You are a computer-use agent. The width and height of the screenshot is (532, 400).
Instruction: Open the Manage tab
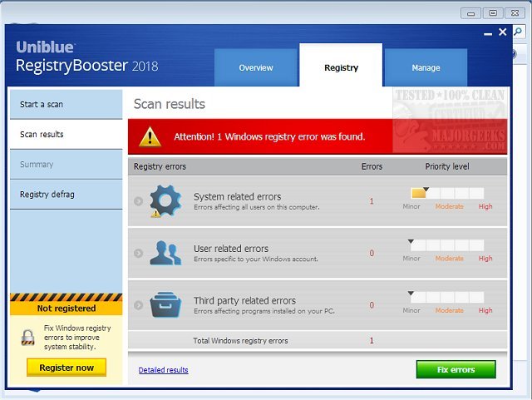pyautogui.click(x=426, y=67)
